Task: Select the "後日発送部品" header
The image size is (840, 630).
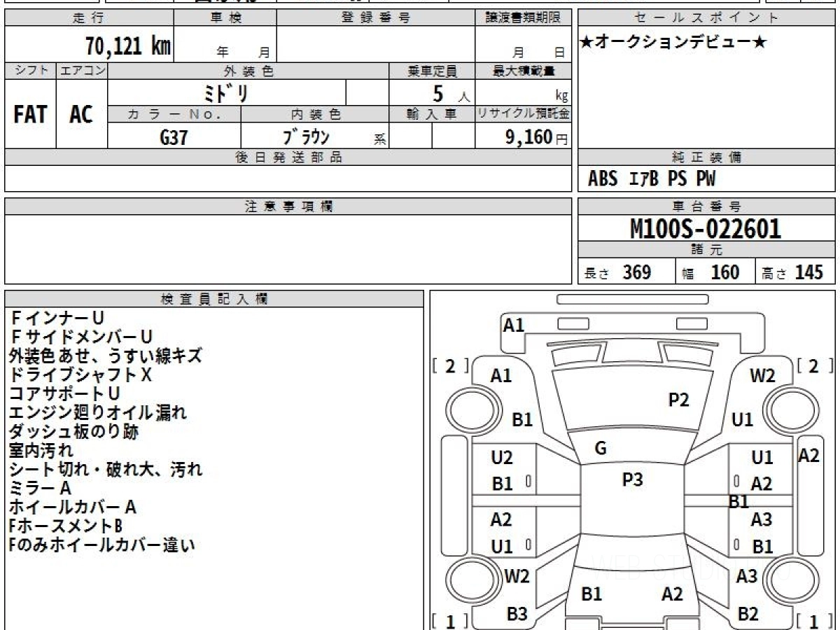Action: [x=288, y=157]
